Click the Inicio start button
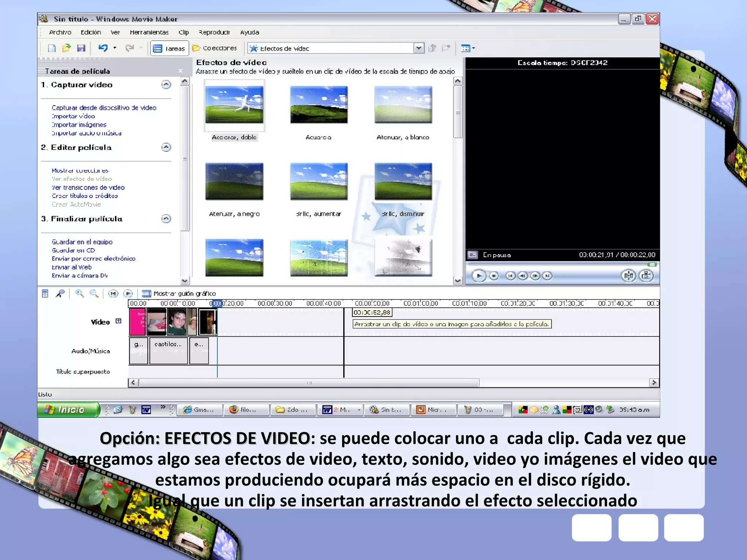 click(x=68, y=410)
